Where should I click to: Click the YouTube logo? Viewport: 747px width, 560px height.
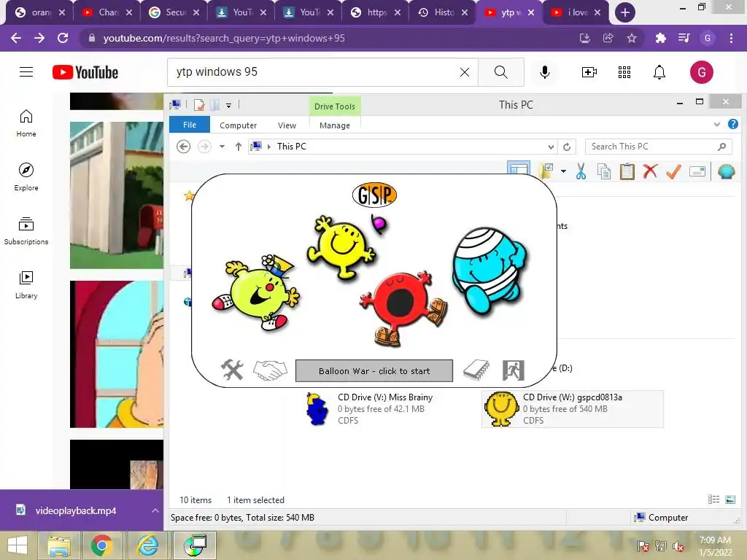coord(85,72)
